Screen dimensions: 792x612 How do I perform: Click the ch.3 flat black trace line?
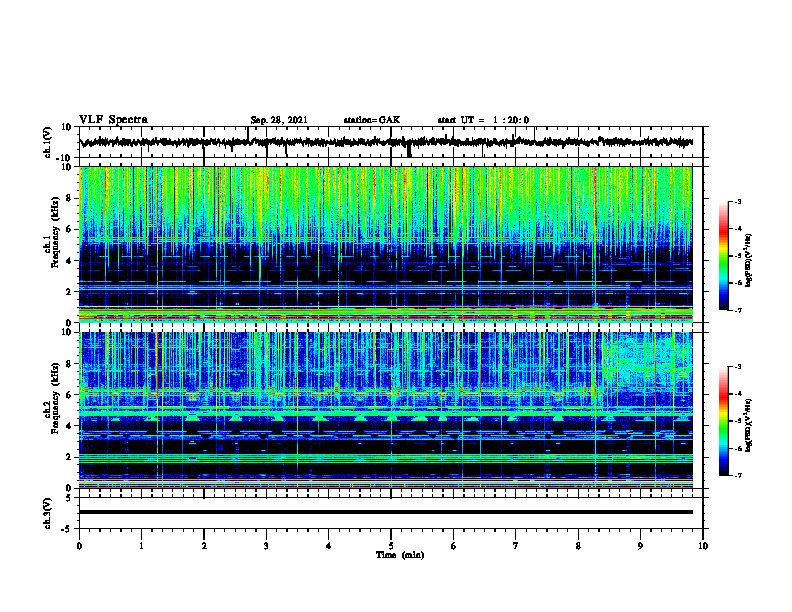[x=386, y=512]
